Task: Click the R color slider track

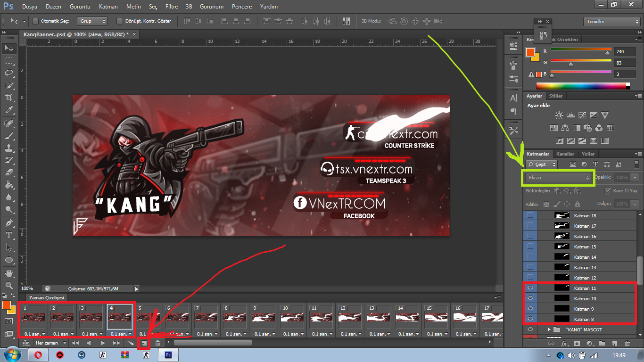Action: point(580,49)
